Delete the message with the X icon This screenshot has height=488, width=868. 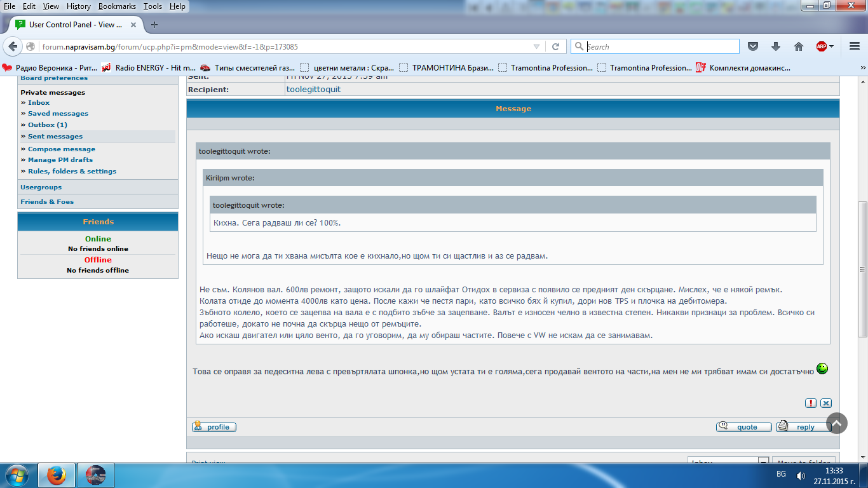coord(825,403)
